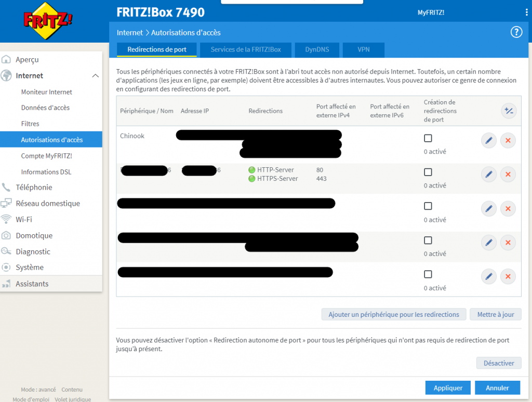
Task: Select the Redirections de port tab
Action: point(157,49)
